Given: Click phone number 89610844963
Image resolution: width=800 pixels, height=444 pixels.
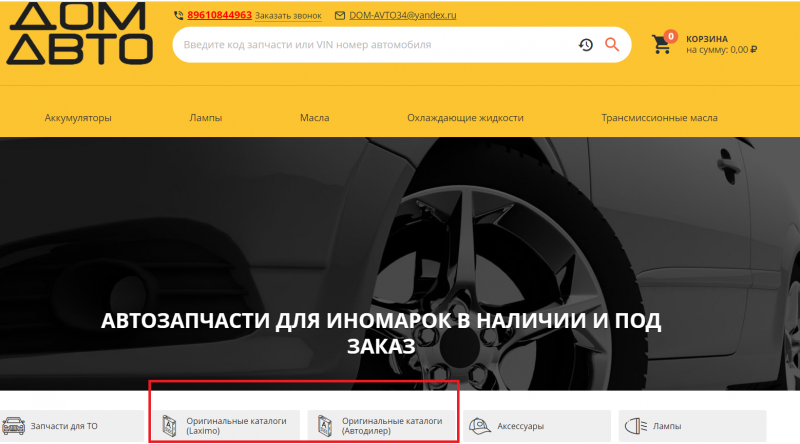Looking at the screenshot, I should coord(219,16).
